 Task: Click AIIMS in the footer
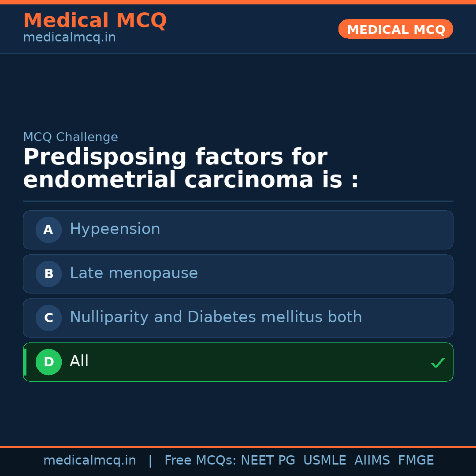coord(372,461)
